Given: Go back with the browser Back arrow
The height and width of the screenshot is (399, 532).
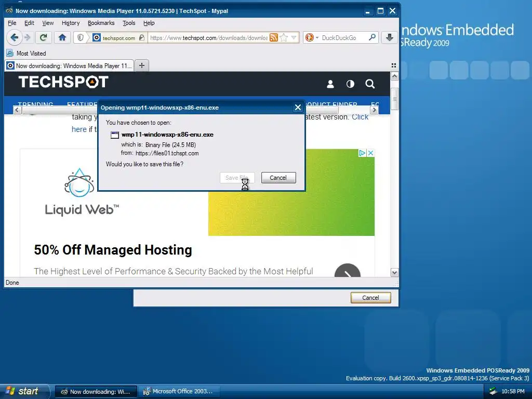Looking at the screenshot, I should point(14,37).
